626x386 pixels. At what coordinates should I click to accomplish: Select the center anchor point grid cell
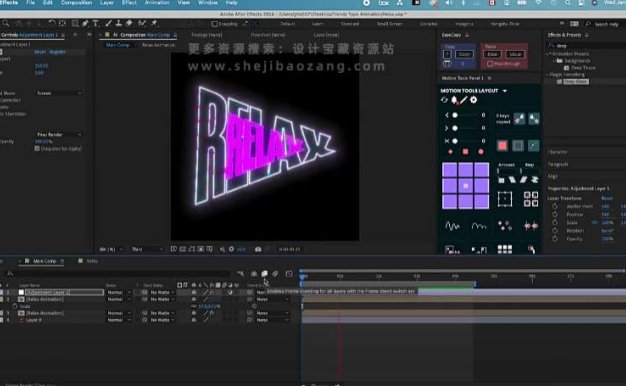point(466,186)
